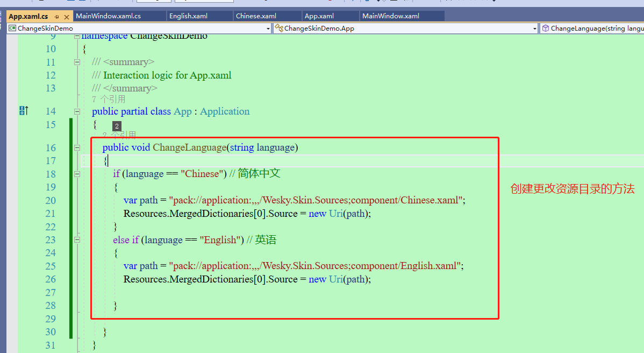Click the Application base class name
This screenshot has width=644, height=353.
pos(225,111)
